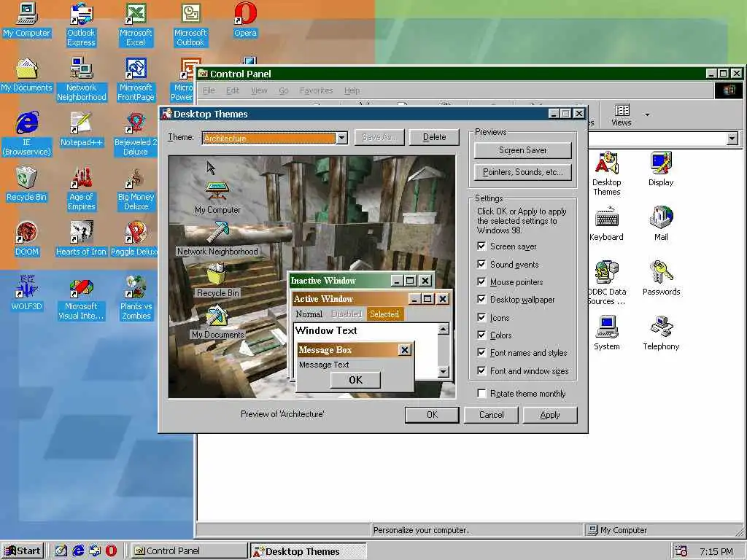Open the Views dropdown arrow in Control Panel
This screenshot has width=747, height=560.
[x=647, y=114]
